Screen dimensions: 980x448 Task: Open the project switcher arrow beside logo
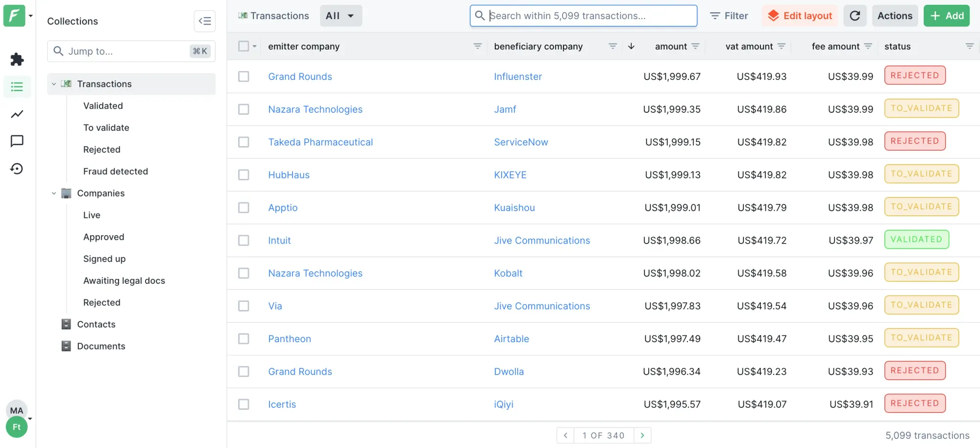pyautogui.click(x=31, y=16)
